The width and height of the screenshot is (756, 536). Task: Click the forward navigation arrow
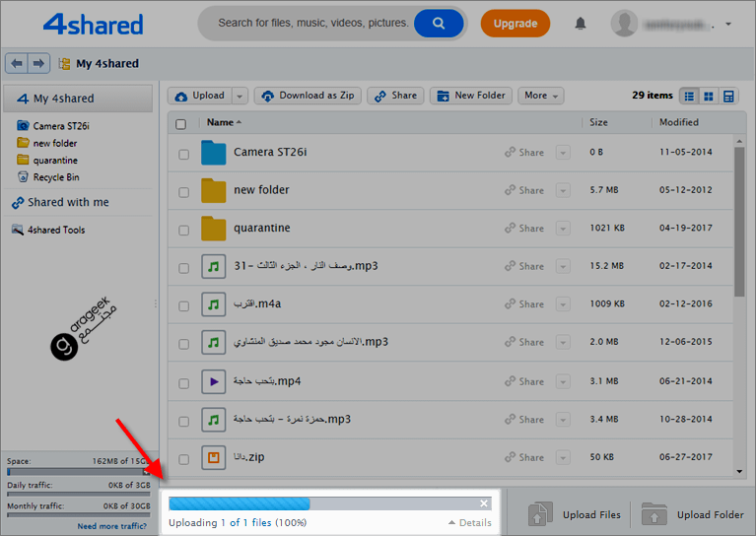(38, 63)
